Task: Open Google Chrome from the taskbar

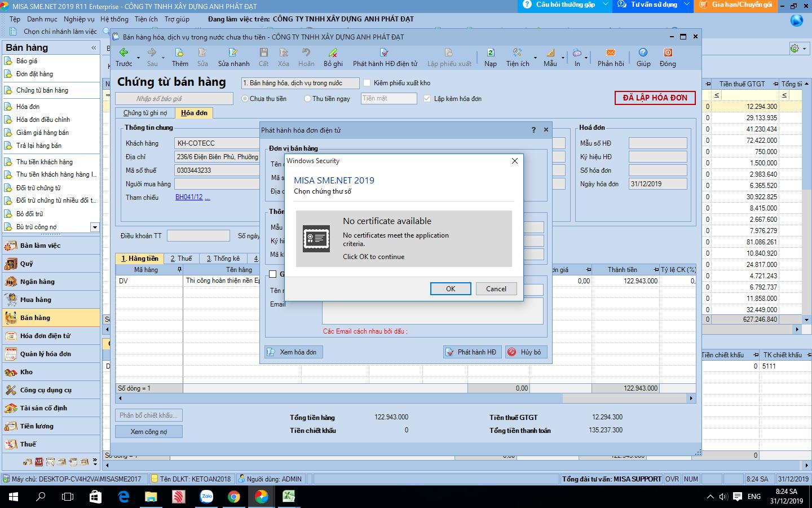Action: tap(234, 497)
